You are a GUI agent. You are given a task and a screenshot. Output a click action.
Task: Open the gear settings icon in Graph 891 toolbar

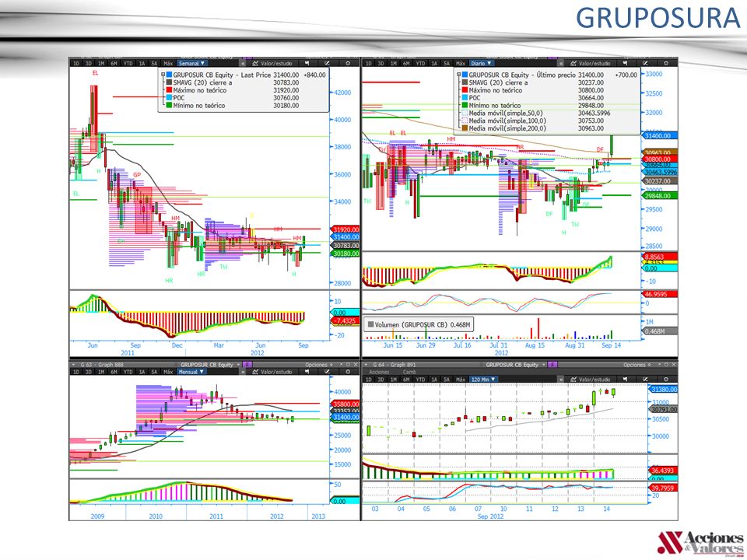coord(666,380)
